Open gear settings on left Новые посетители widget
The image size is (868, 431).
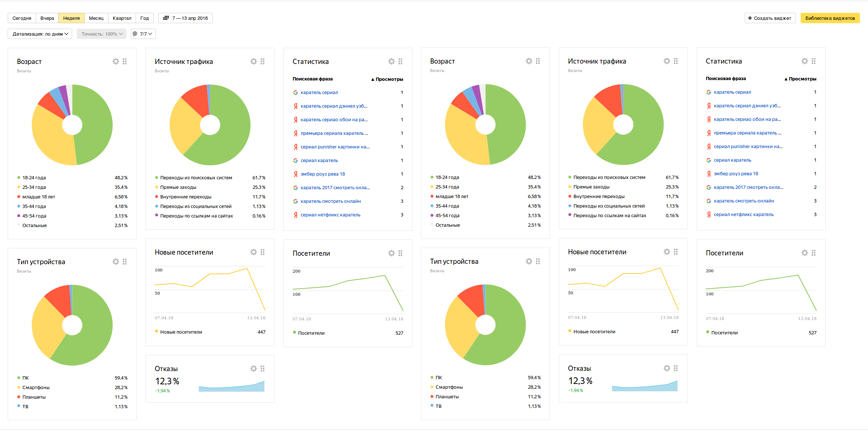[x=254, y=252]
